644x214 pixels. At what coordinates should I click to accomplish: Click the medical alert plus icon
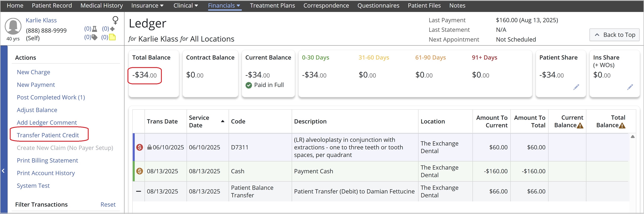click(112, 29)
